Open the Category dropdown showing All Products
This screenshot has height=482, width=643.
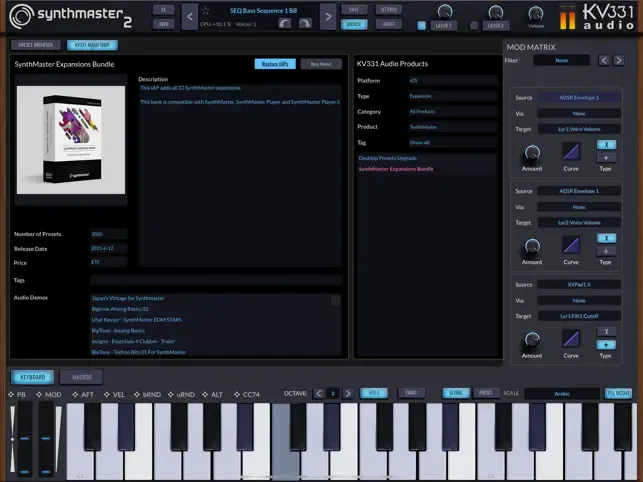pyautogui.click(x=453, y=112)
